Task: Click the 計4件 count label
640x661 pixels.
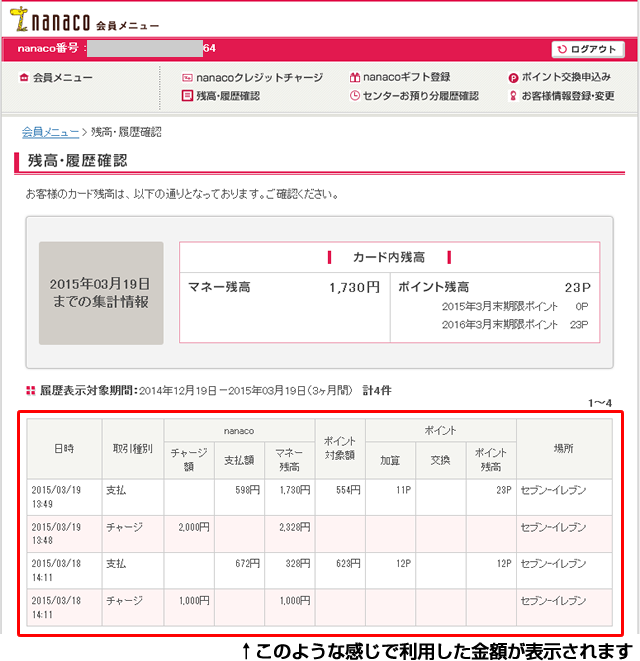Action: [377, 391]
